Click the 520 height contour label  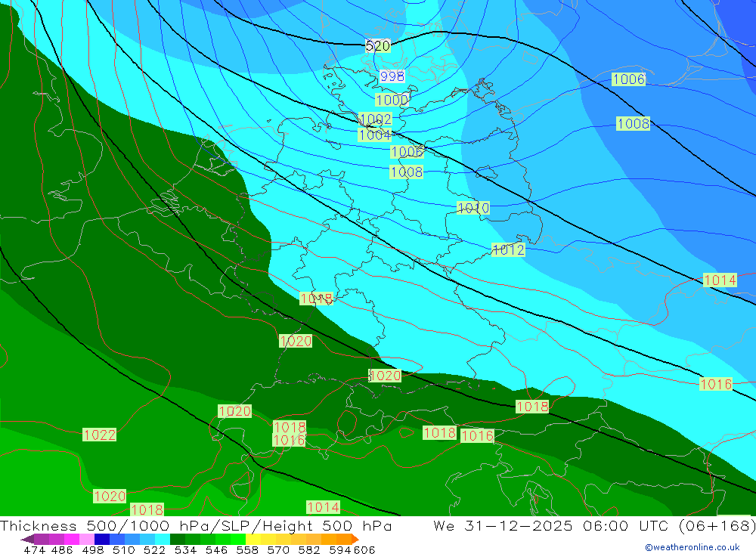click(x=377, y=46)
